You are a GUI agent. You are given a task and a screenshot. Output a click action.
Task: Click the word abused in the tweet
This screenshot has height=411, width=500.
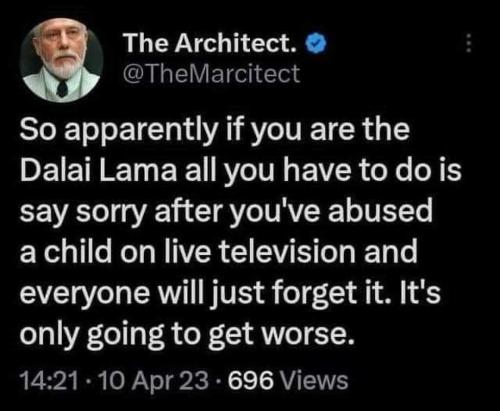pos(380,211)
